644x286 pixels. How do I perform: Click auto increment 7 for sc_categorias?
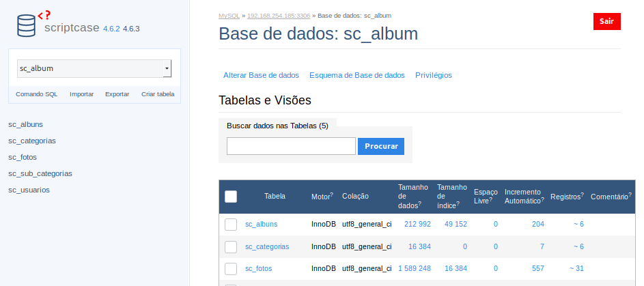pos(542,246)
